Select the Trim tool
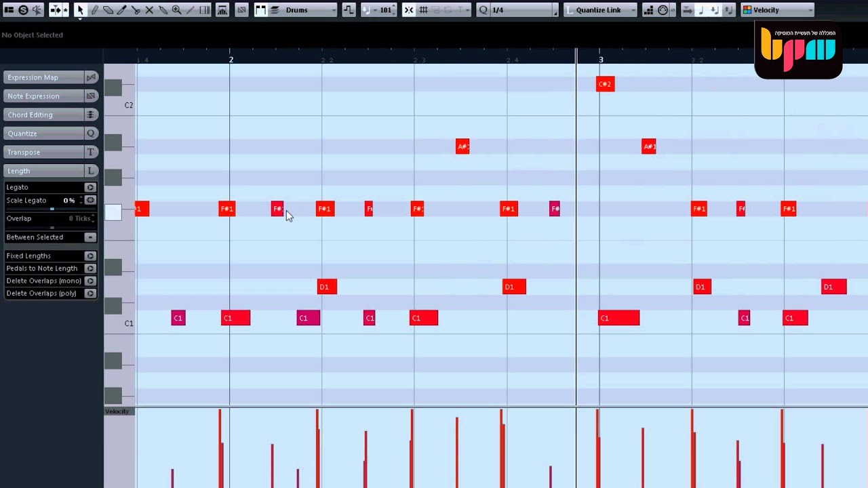Screen dimensions: 868x488 121,10
